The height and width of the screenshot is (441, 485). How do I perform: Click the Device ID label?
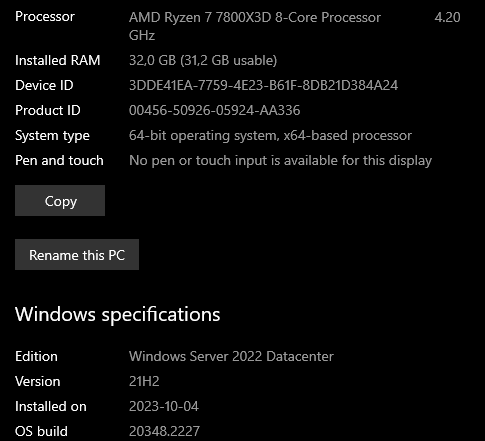click(x=44, y=85)
